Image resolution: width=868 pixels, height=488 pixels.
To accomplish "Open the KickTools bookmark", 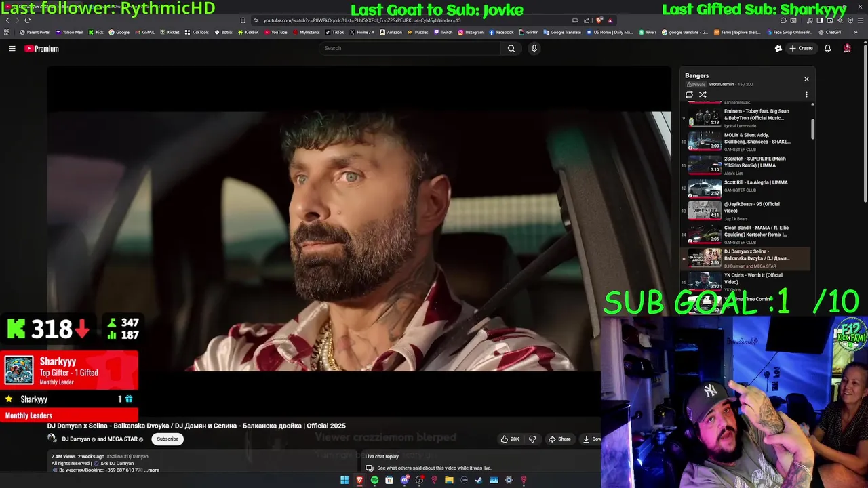I will click(197, 32).
